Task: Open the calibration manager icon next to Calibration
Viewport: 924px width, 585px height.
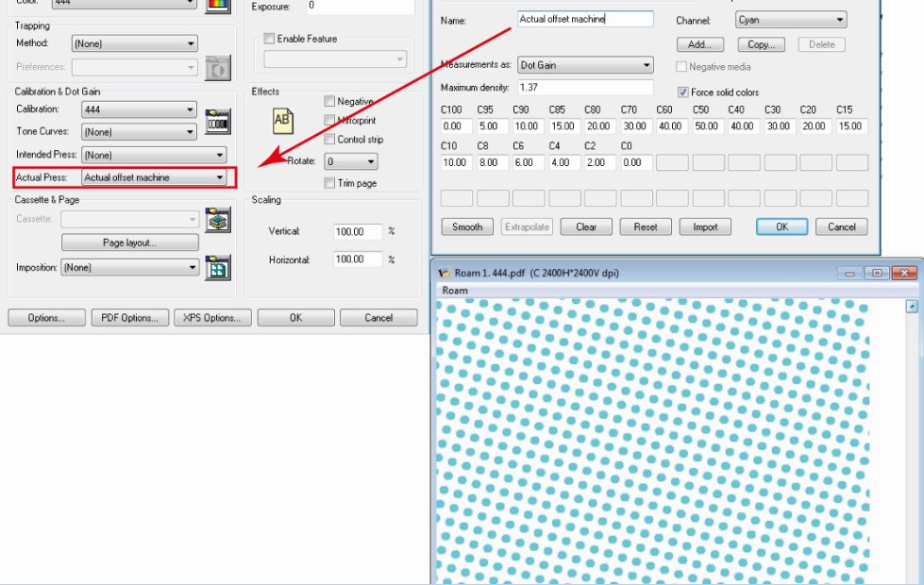Action: [217, 122]
